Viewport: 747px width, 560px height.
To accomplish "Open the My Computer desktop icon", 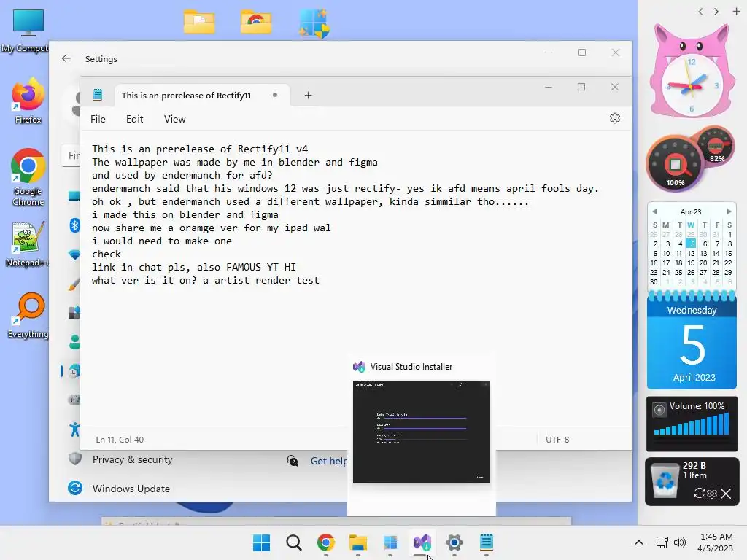I will 27,30.
